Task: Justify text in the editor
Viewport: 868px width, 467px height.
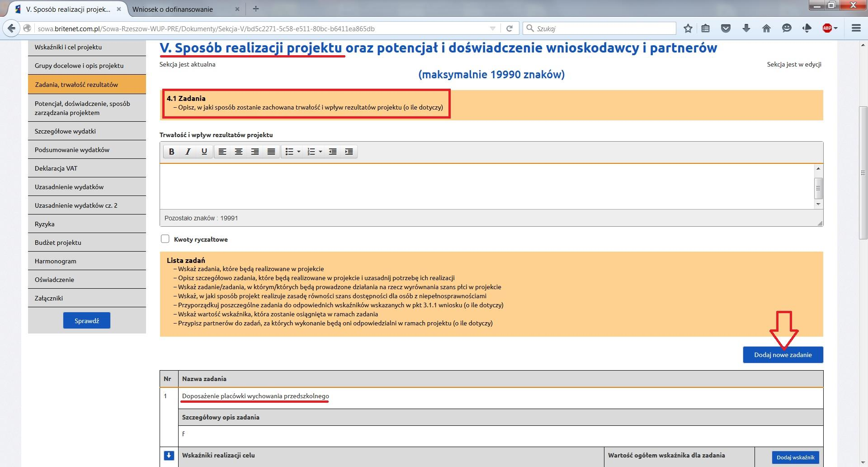Action: coord(271,152)
